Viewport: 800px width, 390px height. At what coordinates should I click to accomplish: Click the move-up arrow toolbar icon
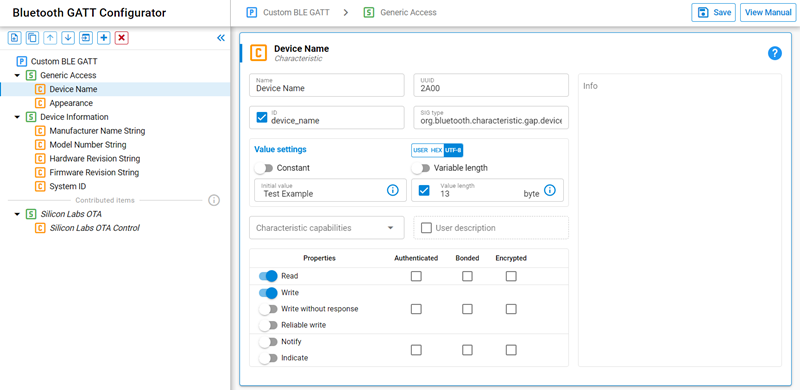click(x=49, y=38)
